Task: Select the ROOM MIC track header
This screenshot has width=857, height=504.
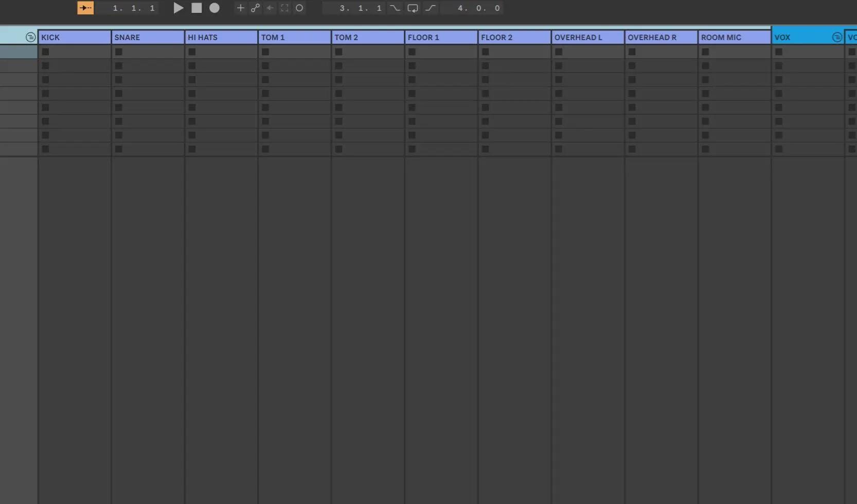Action: tap(735, 37)
